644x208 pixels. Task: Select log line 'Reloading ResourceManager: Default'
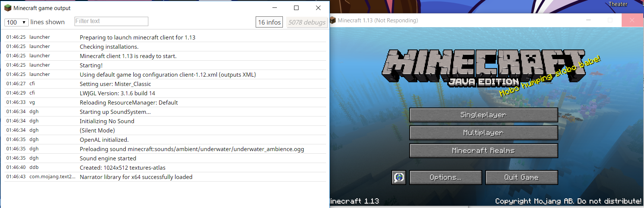click(165, 102)
